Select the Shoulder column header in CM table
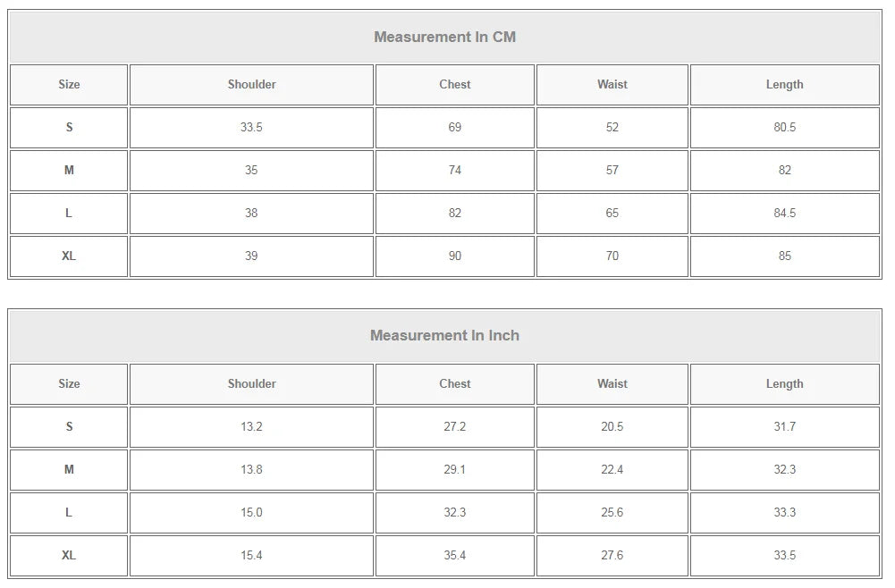This screenshot has height=588, width=895. (x=251, y=85)
